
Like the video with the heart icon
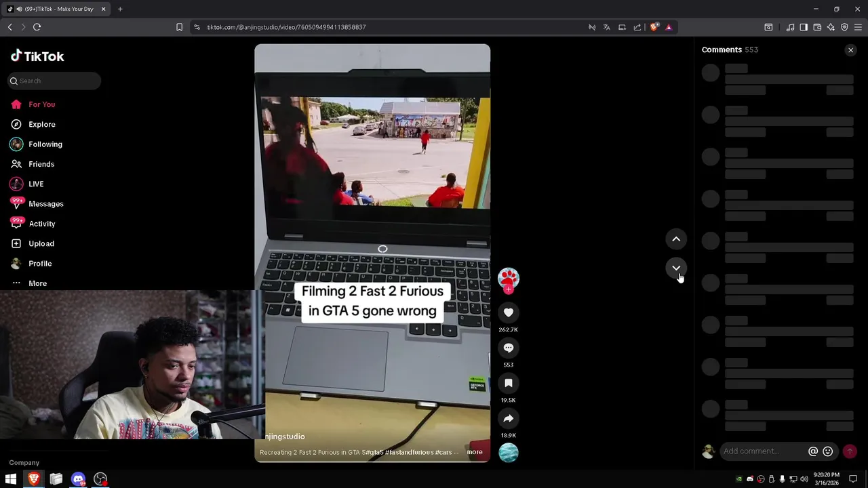click(x=509, y=312)
